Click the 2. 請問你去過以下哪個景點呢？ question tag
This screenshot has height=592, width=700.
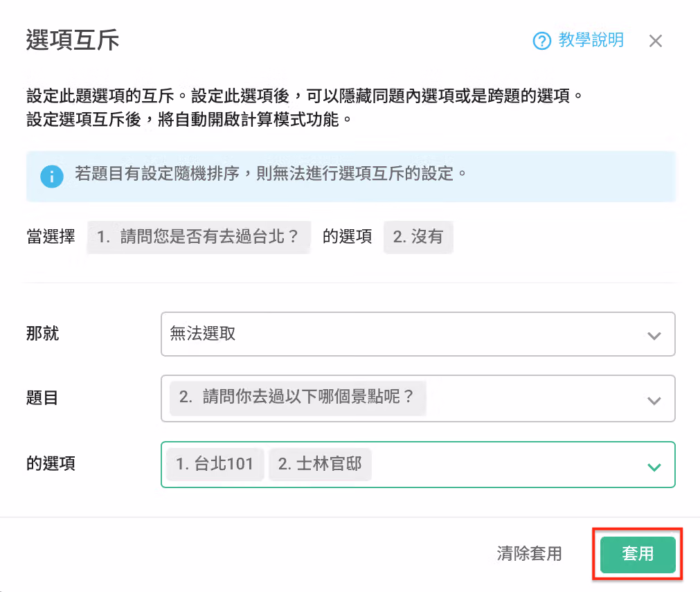(x=297, y=397)
